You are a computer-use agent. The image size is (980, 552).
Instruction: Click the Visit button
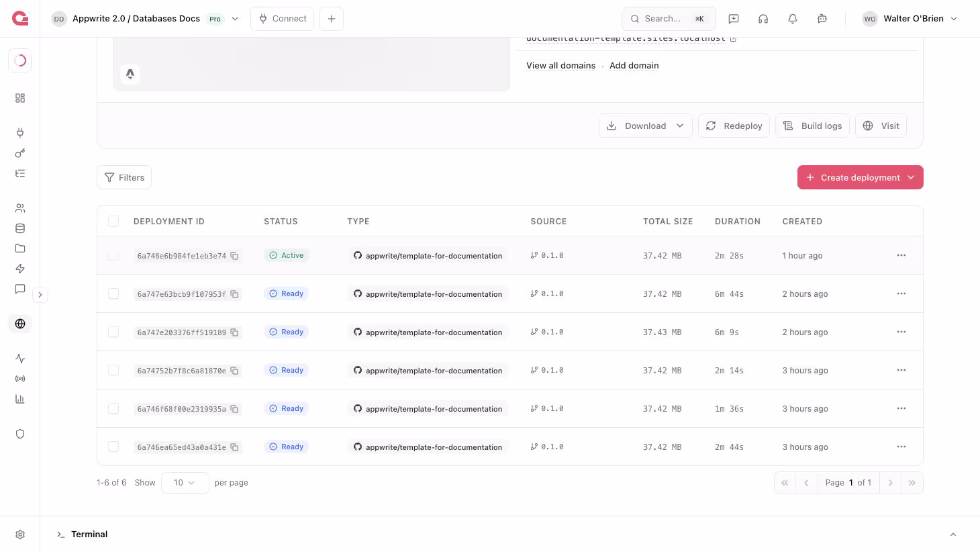881,126
